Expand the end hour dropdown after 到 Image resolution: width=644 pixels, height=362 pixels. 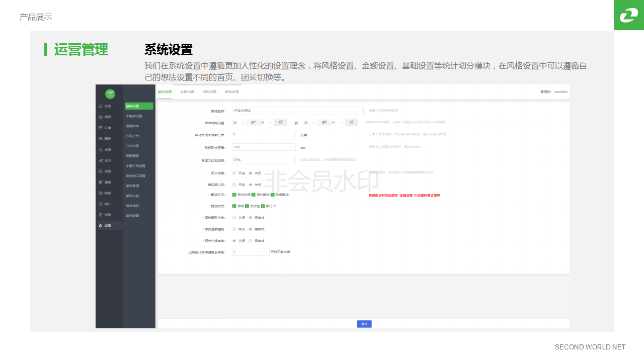coord(311,122)
